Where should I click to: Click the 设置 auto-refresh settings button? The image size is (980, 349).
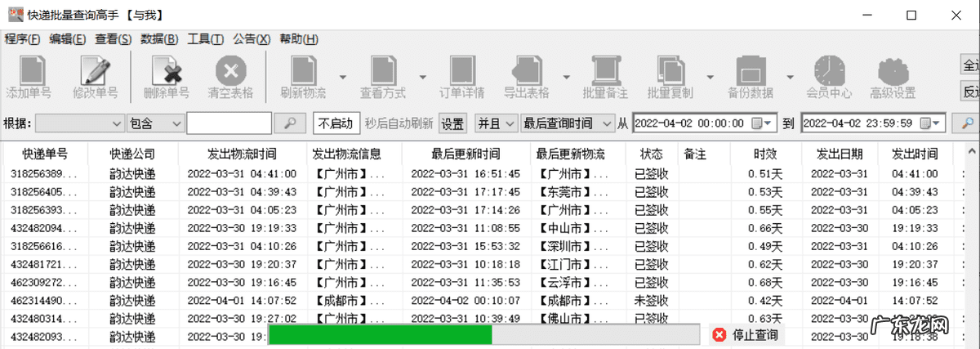(452, 123)
